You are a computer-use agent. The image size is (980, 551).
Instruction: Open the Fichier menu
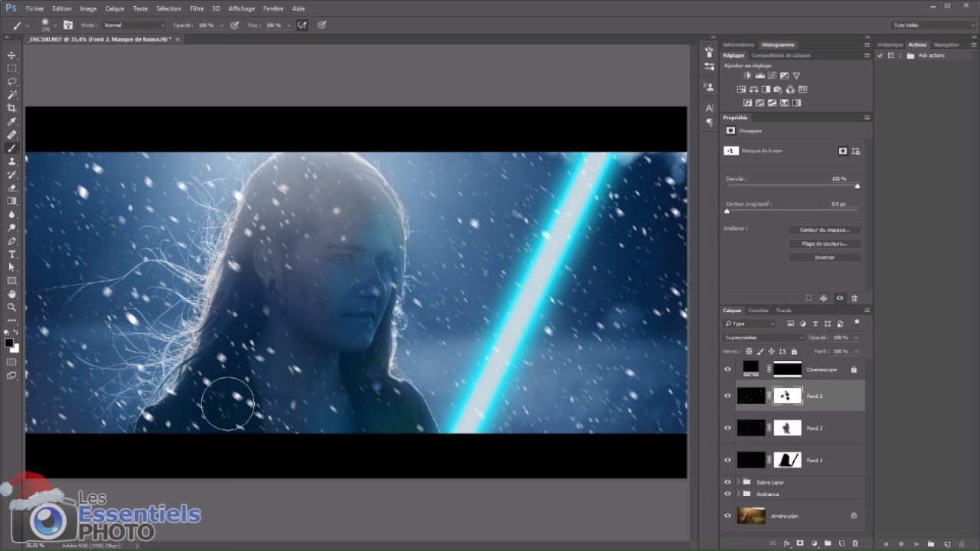point(34,8)
